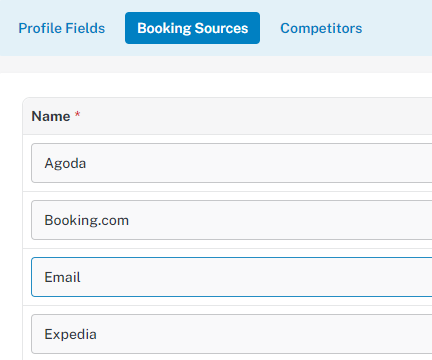Screen dimensions: 432x360
Task: Focus the Email name input
Action: point(232,277)
